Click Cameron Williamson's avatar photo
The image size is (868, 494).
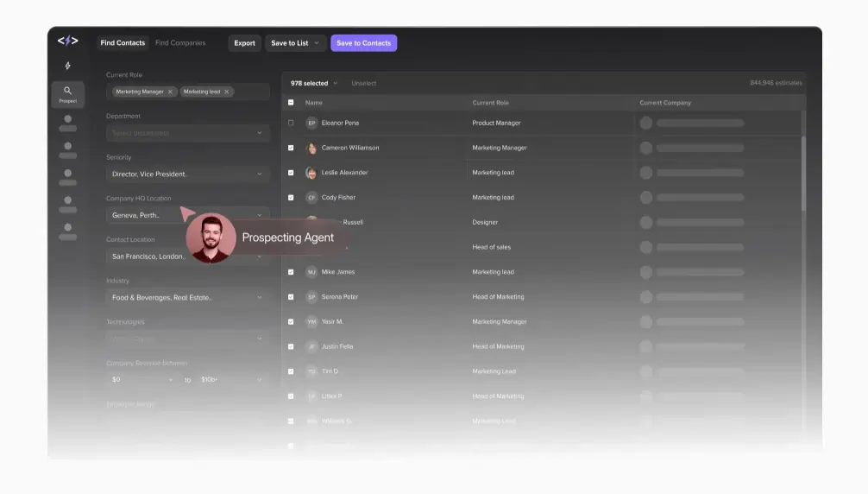(311, 148)
